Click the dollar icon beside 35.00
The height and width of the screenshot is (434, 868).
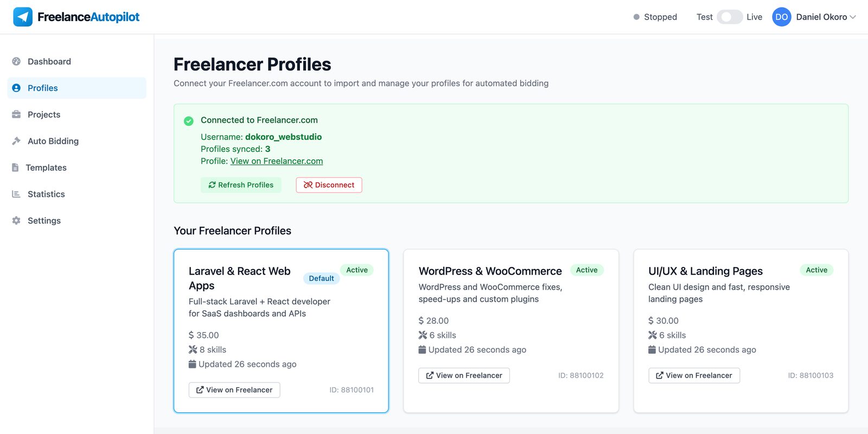click(x=191, y=335)
